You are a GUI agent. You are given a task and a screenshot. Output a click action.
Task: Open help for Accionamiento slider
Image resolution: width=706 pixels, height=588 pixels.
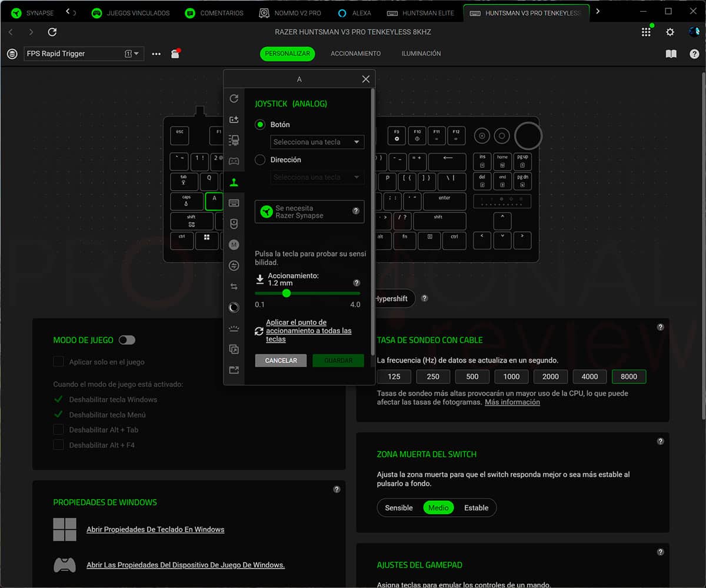click(x=356, y=283)
